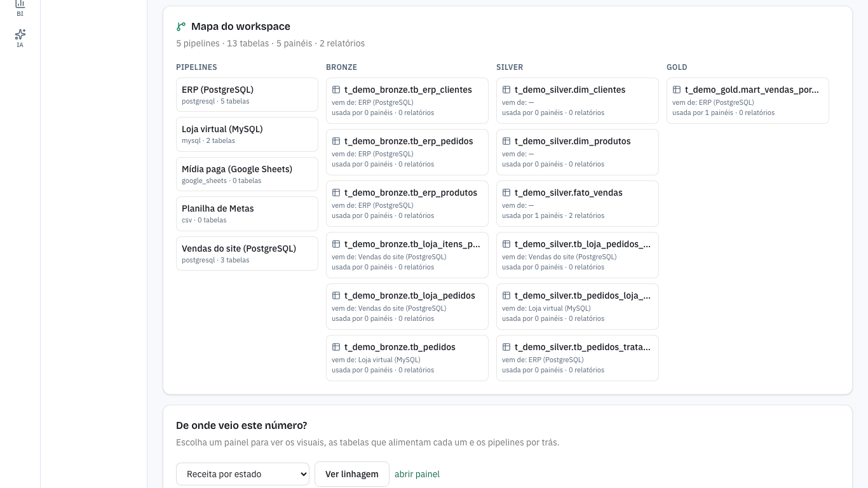Viewport: 868px width, 488px height.
Task: Click the t_demo_bronze.tb_erp_produtos table name
Action: pyautogui.click(x=410, y=193)
